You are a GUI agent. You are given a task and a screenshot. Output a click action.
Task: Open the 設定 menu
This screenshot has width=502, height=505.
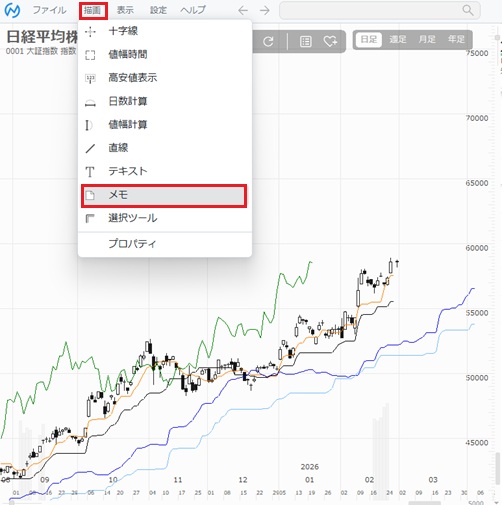(x=158, y=10)
